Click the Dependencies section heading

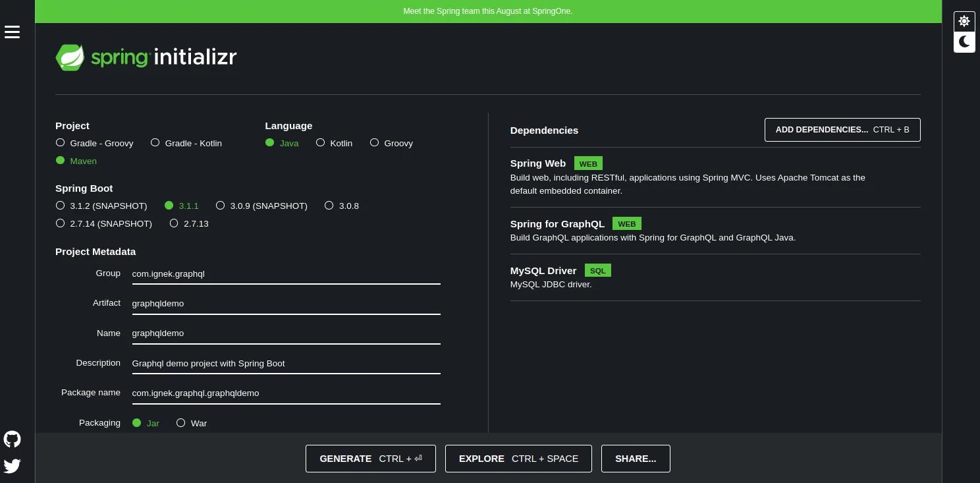click(x=544, y=130)
